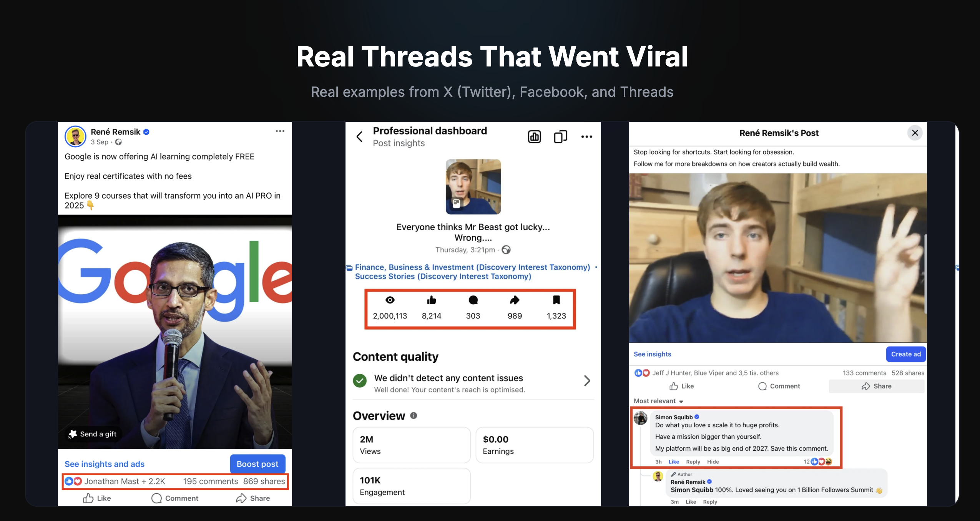This screenshot has width=980, height=521.
Task: Click the copy/duplicate icon in dashboard header
Action: 560,137
